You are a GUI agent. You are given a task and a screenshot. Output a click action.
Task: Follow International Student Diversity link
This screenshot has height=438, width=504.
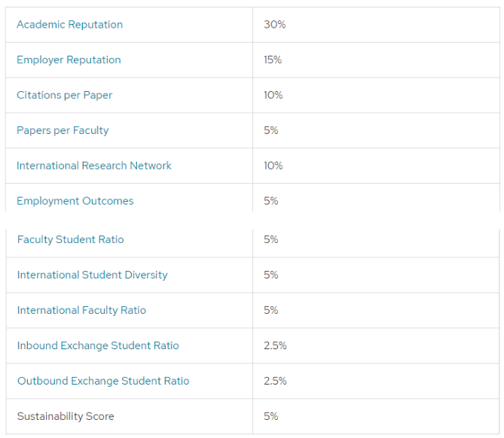pos(92,275)
